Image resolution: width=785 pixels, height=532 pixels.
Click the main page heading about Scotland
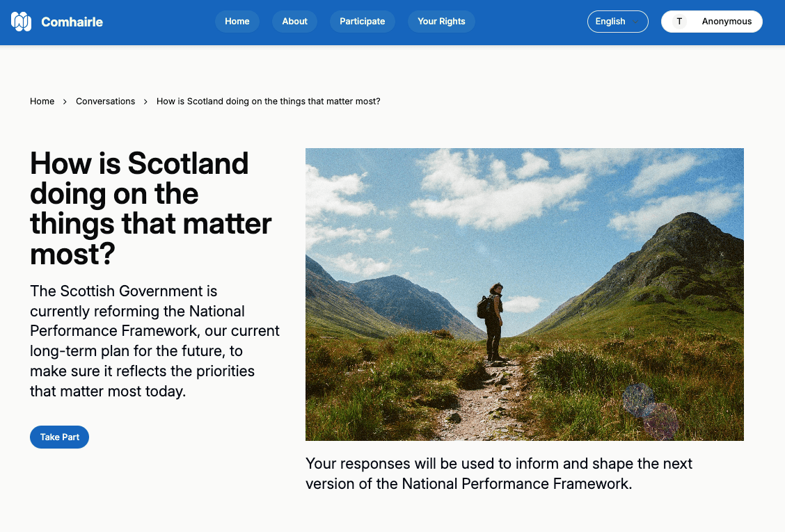pos(150,209)
